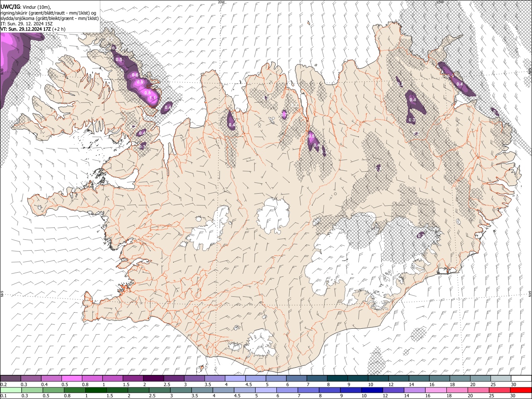Click the Mýrdalsjökull glacier near south coast
Screen dimensions: 532x399
coord(260,342)
